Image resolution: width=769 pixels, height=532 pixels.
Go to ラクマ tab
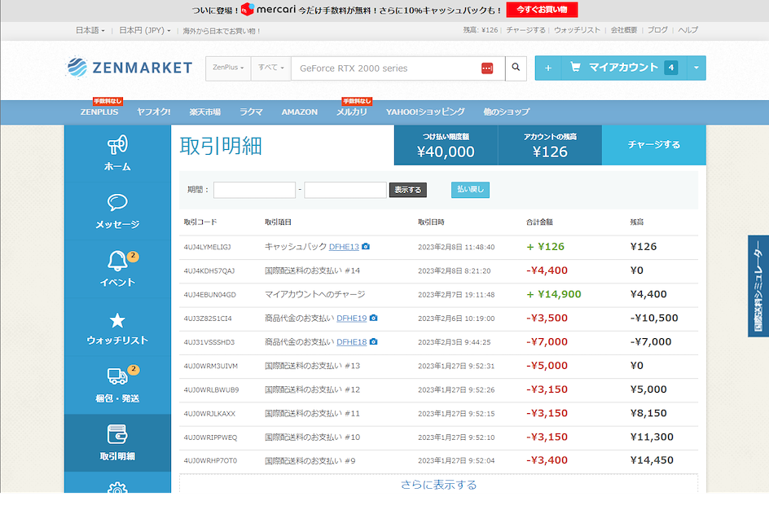pos(251,112)
